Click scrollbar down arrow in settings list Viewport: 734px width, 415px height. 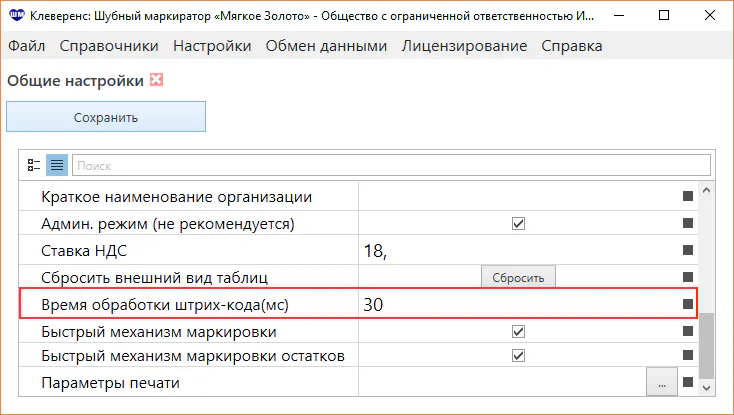[707, 386]
